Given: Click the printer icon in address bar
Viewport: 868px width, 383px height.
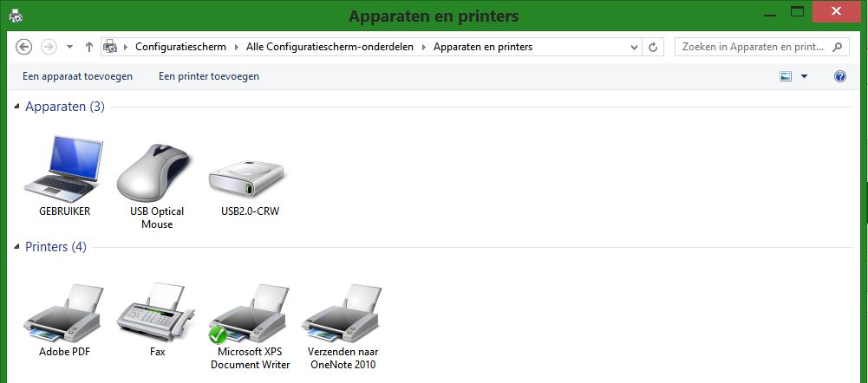Looking at the screenshot, I should [111, 47].
